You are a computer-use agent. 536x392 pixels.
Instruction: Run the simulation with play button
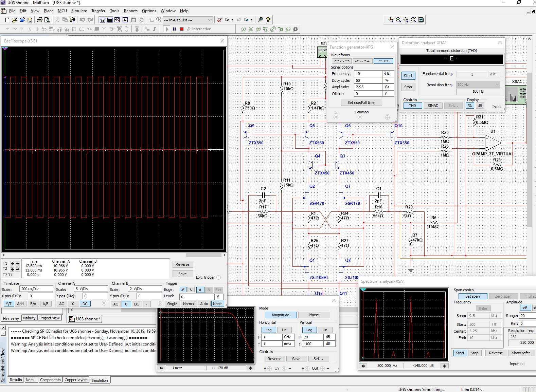pos(167,29)
